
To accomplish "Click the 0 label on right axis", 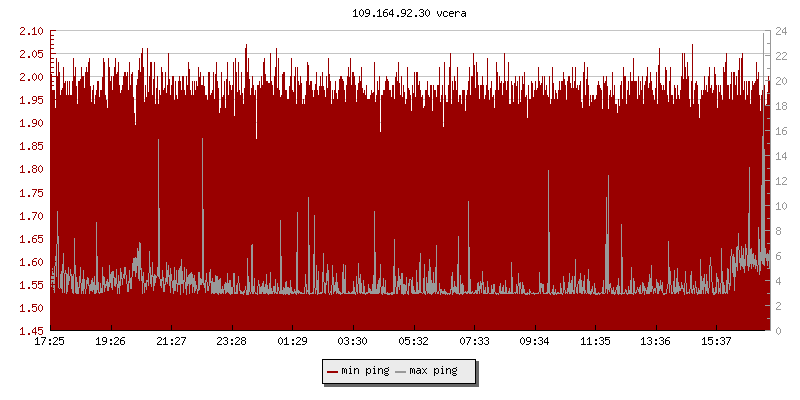I will coord(778,331).
